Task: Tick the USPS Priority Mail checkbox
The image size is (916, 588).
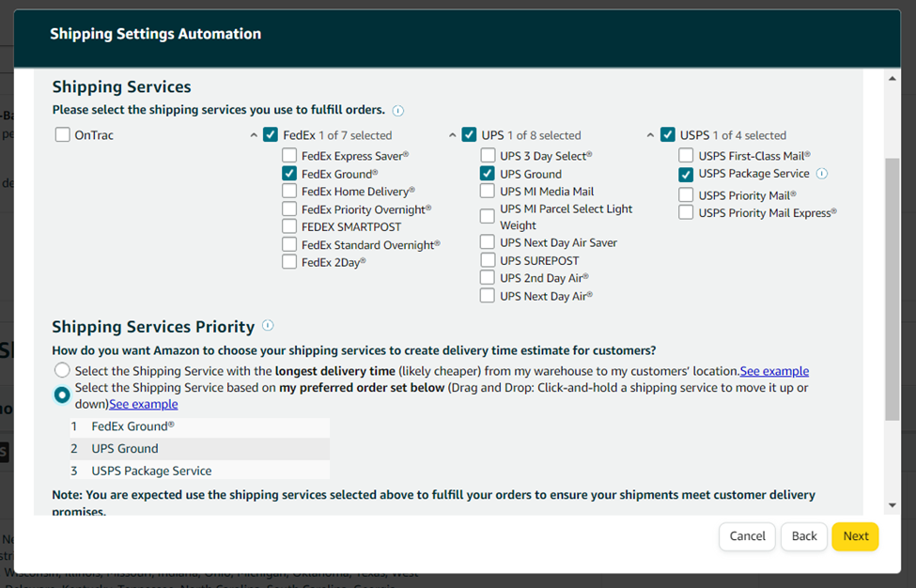Action: click(x=687, y=195)
